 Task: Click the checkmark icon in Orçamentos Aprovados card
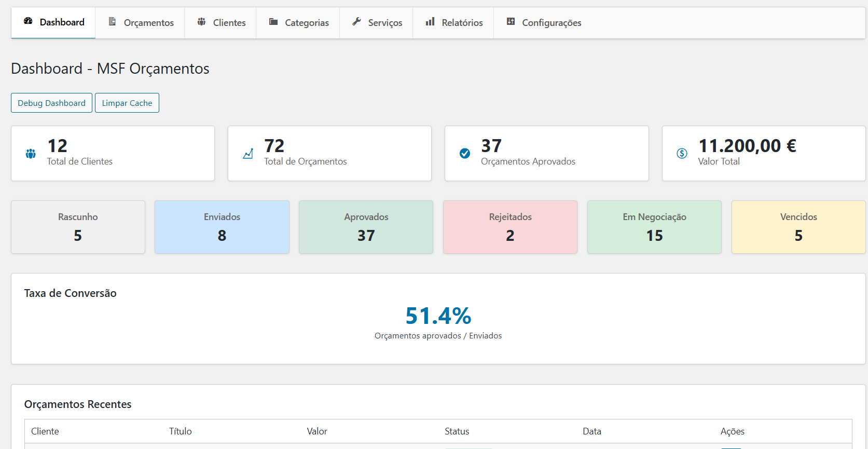pos(465,154)
